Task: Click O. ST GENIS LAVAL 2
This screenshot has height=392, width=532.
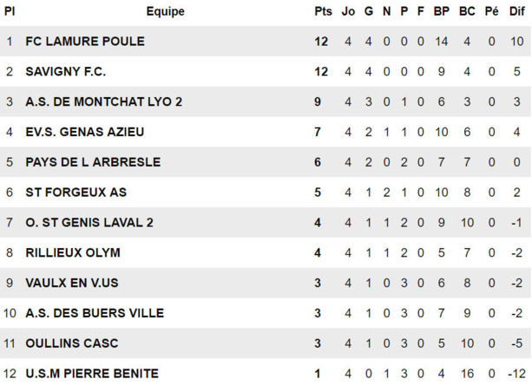Action: click(x=89, y=223)
